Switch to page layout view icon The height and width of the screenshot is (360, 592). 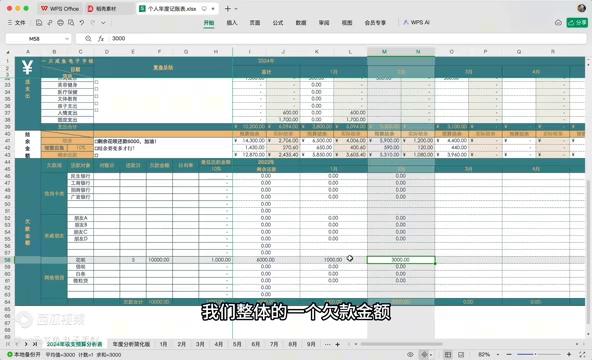pos(461,355)
